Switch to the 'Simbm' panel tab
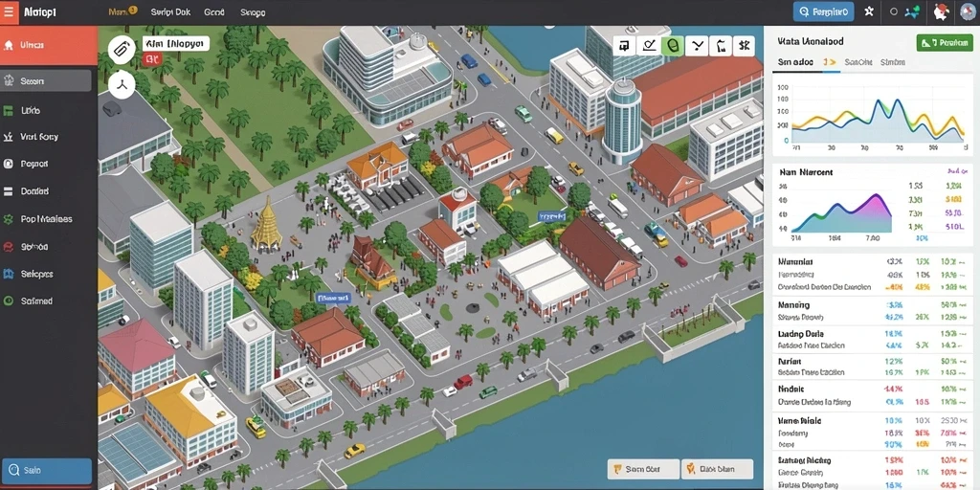The width and height of the screenshot is (980, 490). (x=893, y=62)
